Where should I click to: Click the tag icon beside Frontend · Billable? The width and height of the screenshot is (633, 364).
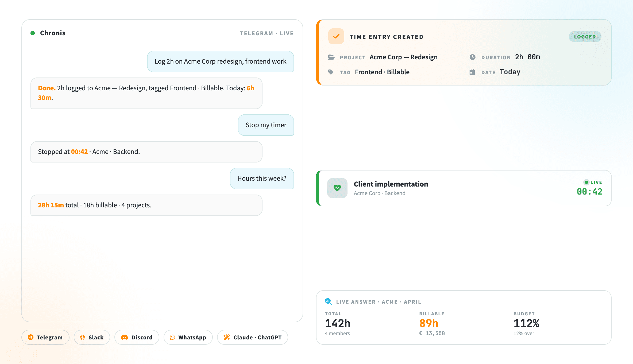click(x=331, y=72)
